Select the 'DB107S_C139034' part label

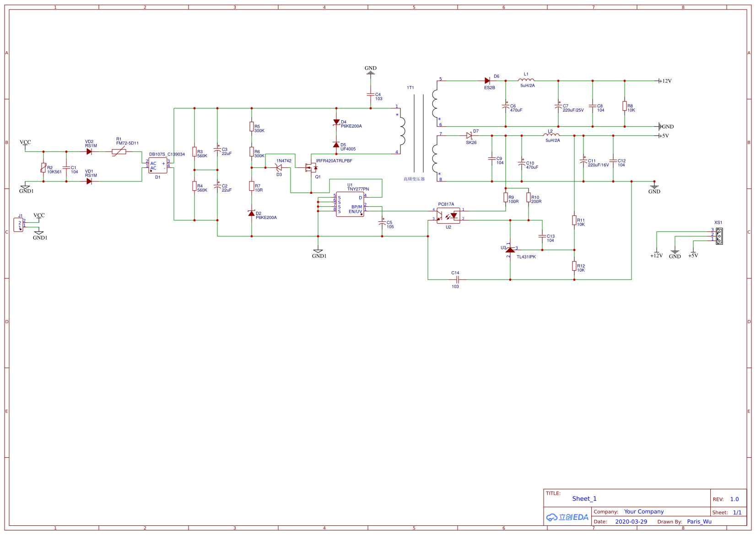point(167,155)
